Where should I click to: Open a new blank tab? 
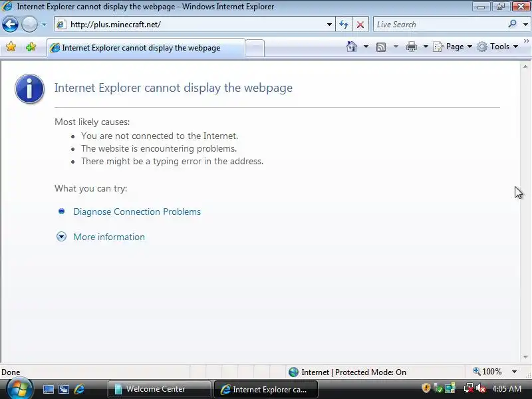click(255, 48)
